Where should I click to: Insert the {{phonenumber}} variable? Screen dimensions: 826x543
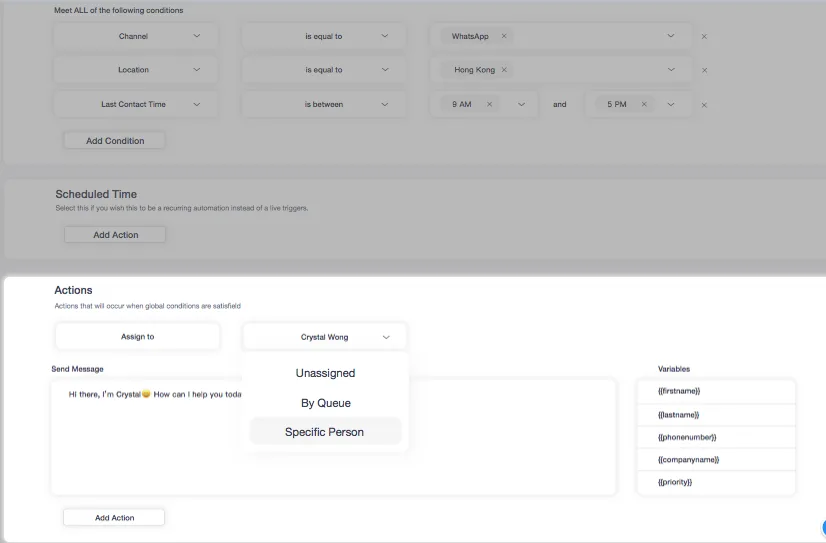pyautogui.click(x=716, y=437)
